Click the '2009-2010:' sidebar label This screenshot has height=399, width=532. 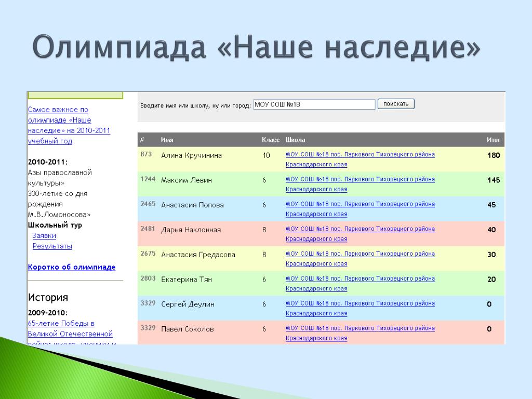[x=47, y=312]
